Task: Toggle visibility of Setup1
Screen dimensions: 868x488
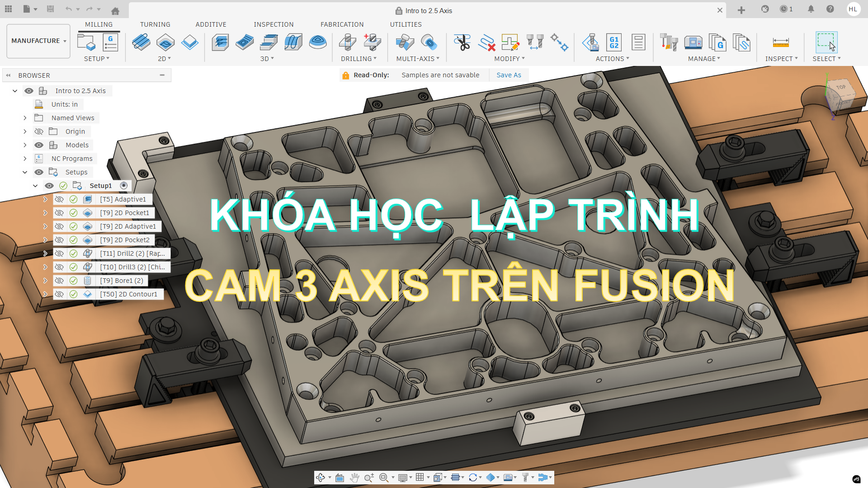Action: [49, 186]
